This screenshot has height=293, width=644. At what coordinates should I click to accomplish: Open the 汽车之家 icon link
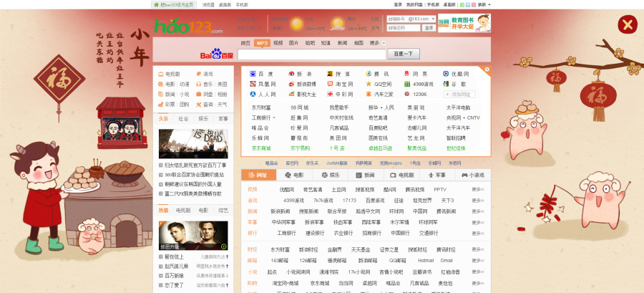click(369, 94)
